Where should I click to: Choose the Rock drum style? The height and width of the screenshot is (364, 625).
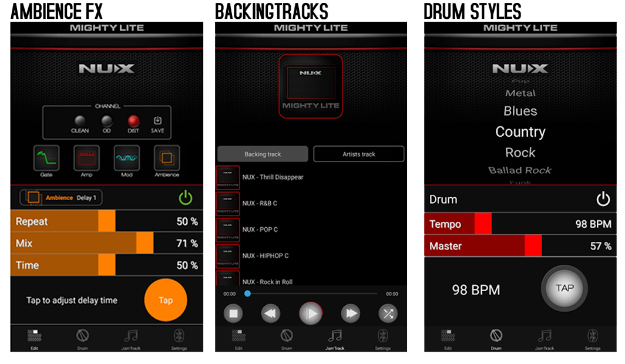point(520,153)
